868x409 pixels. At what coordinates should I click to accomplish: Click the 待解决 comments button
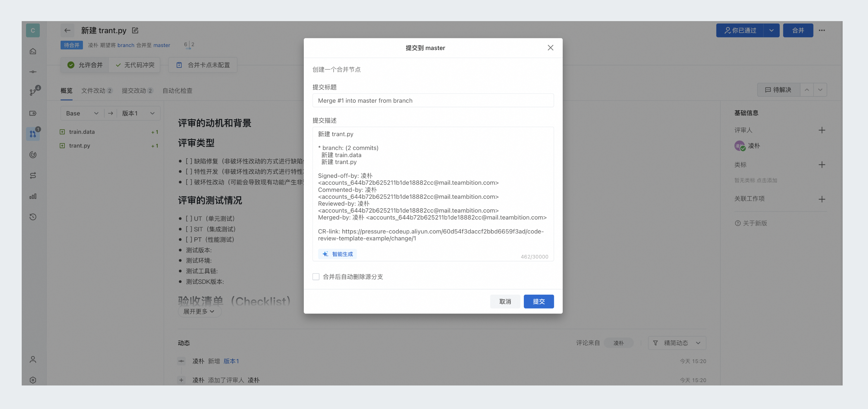coord(778,90)
